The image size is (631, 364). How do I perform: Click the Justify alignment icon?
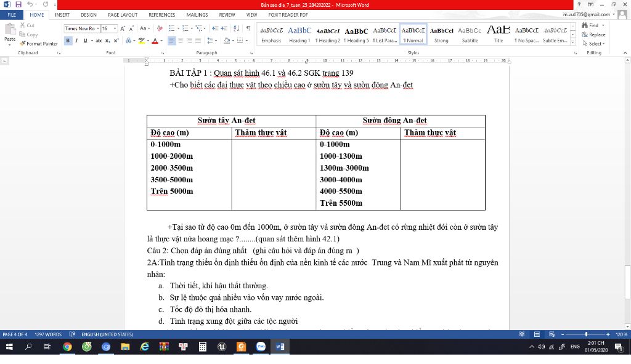pos(198,41)
